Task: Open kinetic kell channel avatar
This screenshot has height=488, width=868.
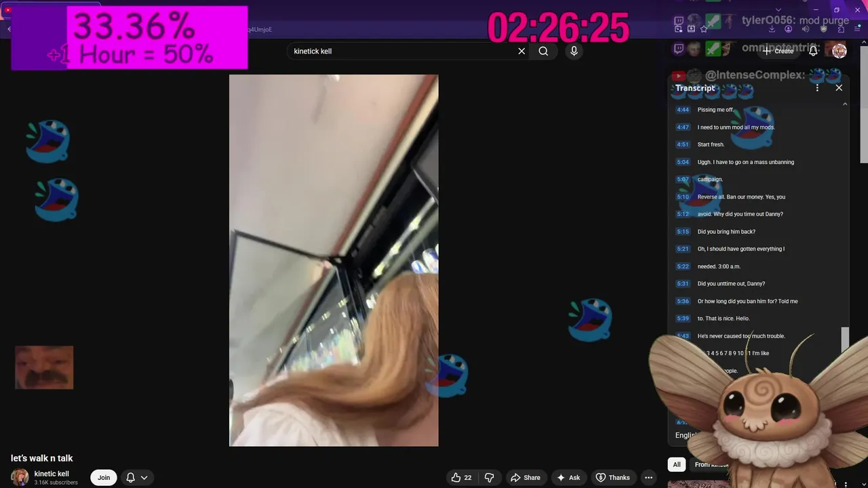Action: tap(20, 477)
